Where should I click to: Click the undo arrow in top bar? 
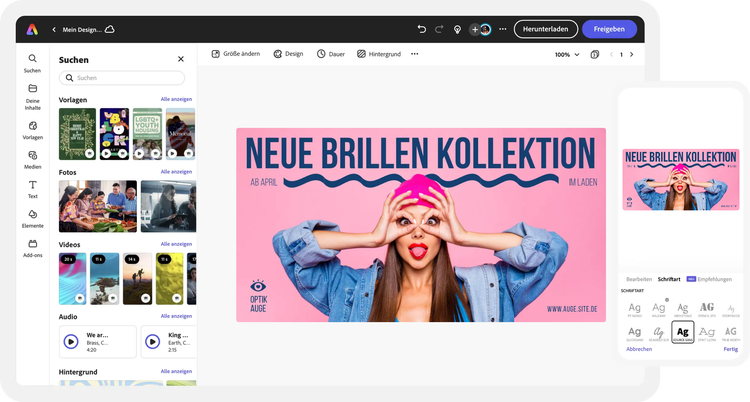tap(421, 29)
